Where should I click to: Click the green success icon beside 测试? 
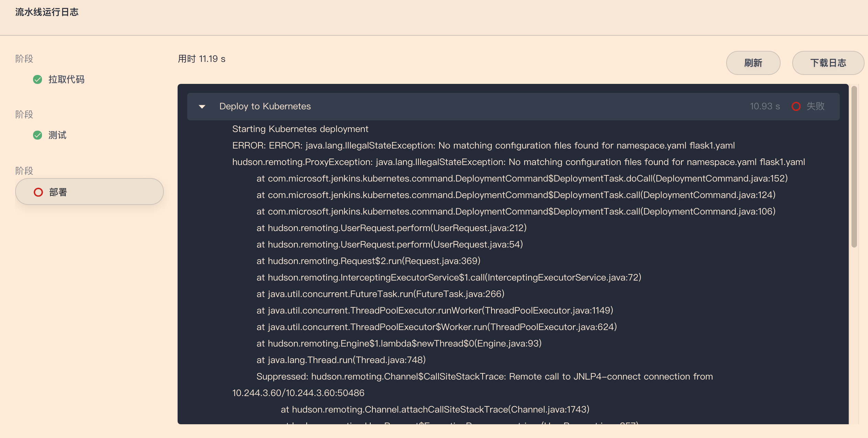tap(38, 135)
